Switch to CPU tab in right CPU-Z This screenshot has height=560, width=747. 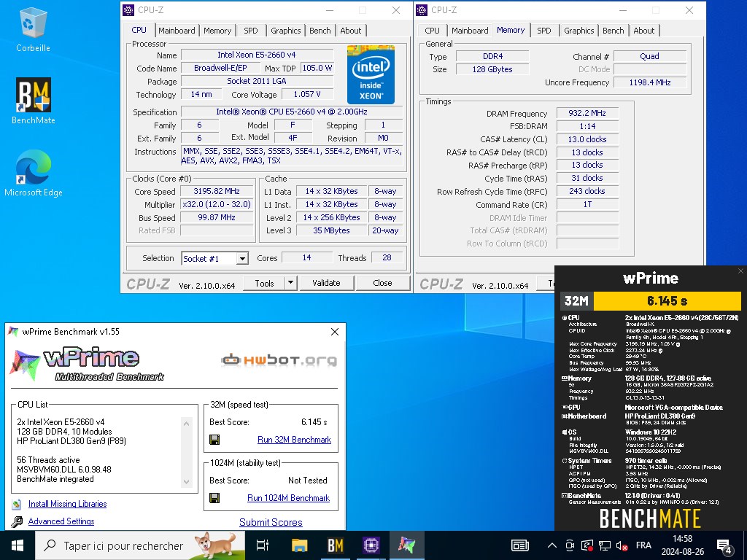click(x=432, y=31)
